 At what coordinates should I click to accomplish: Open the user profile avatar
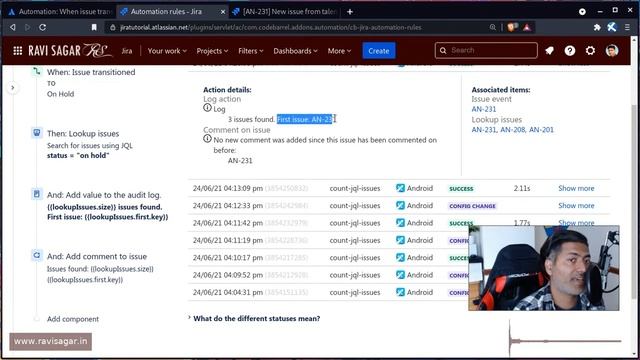(x=612, y=51)
